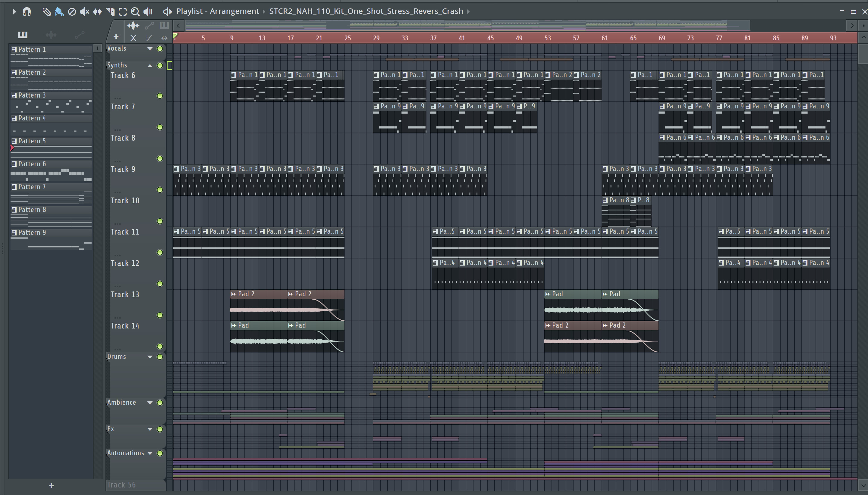Image resolution: width=868 pixels, height=495 pixels.
Task: Click the curve icon under automation focus
Action: point(149,38)
